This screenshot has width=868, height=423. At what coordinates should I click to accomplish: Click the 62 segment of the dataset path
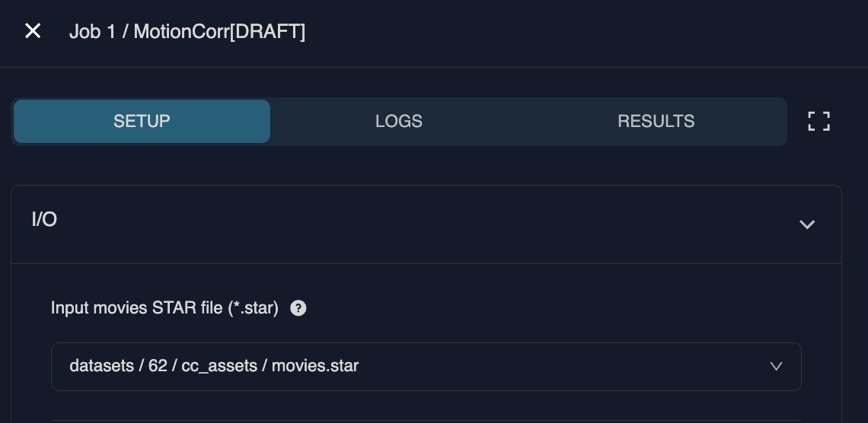[158, 366]
